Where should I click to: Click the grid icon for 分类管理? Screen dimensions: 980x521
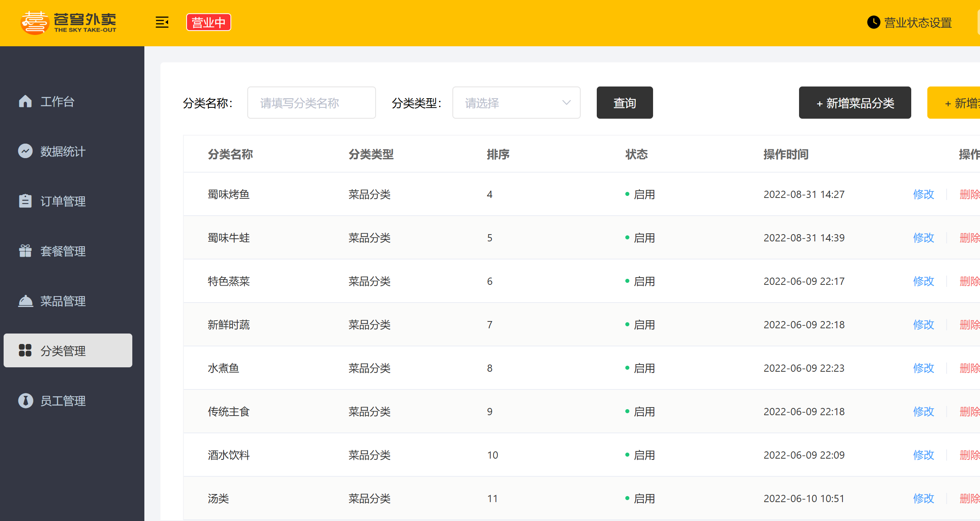(x=25, y=350)
